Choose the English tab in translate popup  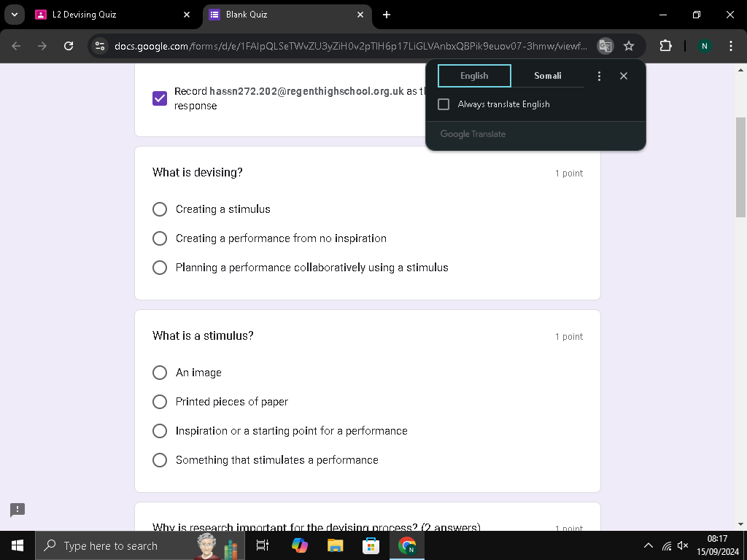pos(474,76)
